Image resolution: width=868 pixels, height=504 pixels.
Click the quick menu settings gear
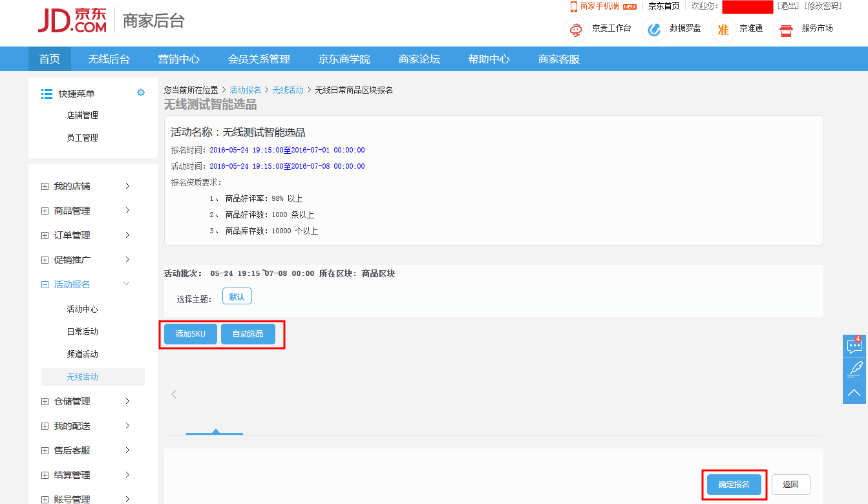141,93
